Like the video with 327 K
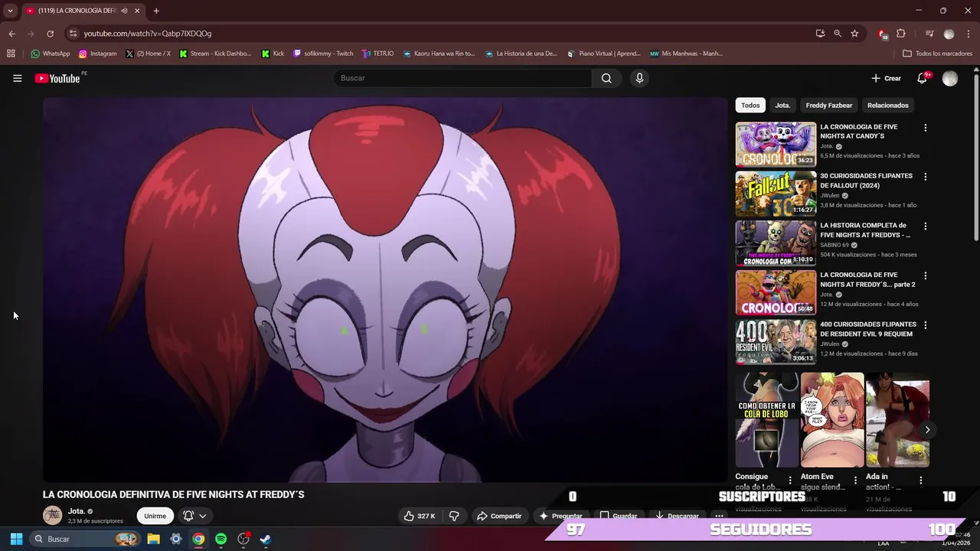The image size is (980, 551). (420, 516)
